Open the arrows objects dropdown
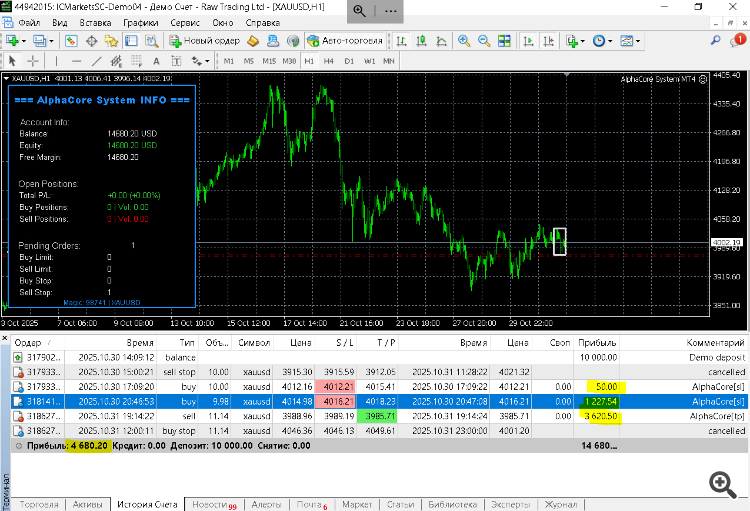The height and width of the screenshot is (511, 750). tap(200, 61)
